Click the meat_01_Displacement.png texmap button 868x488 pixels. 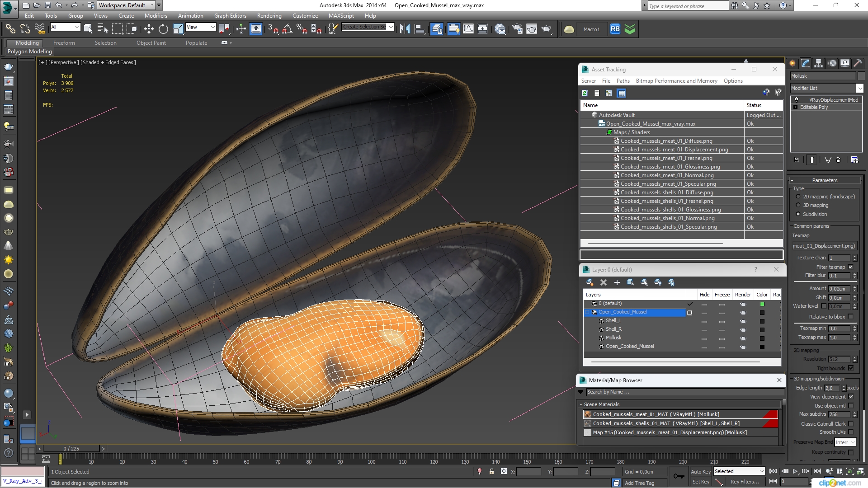pyautogui.click(x=824, y=246)
